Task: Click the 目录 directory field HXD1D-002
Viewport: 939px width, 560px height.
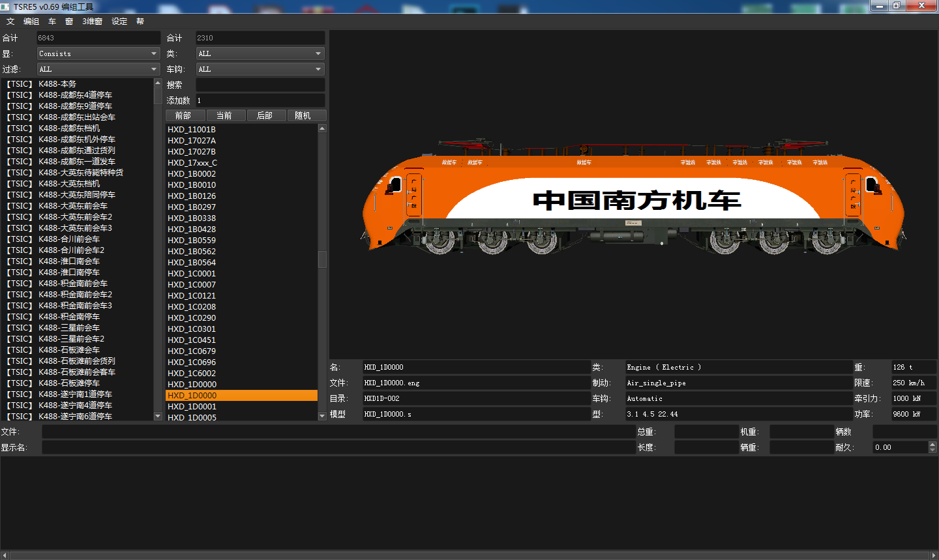Action: 477,398
